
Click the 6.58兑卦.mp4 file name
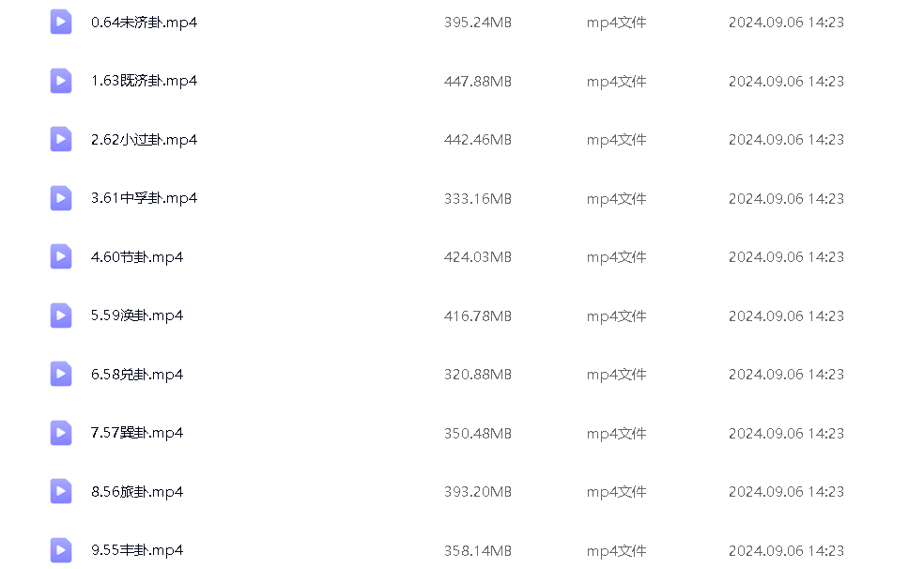click(x=137, y=375)
